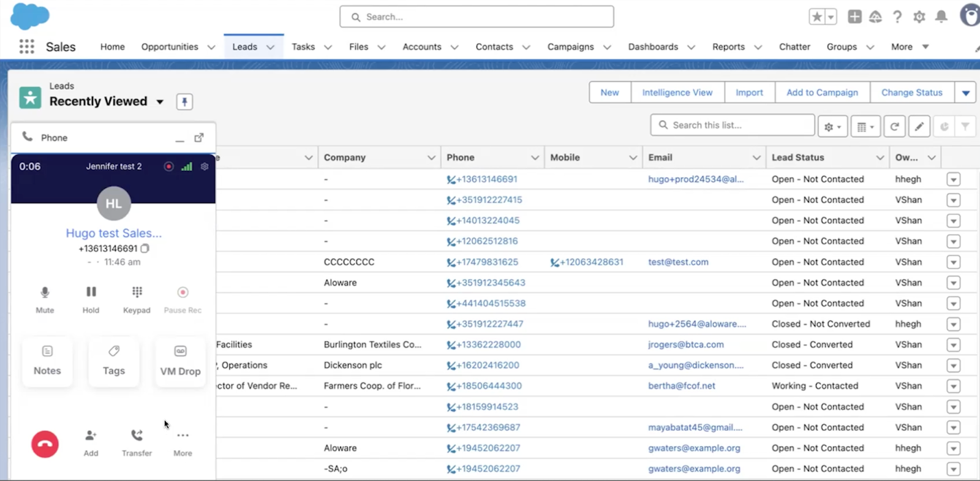This screenshot has width=980, height=481.
Task: Add a participant to the call
Action: tap(91, 442)
